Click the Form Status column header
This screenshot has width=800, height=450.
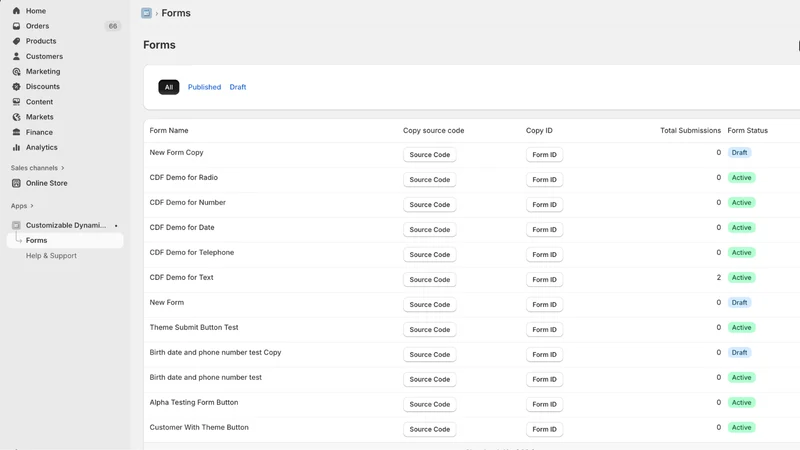[x=747, y=131]
